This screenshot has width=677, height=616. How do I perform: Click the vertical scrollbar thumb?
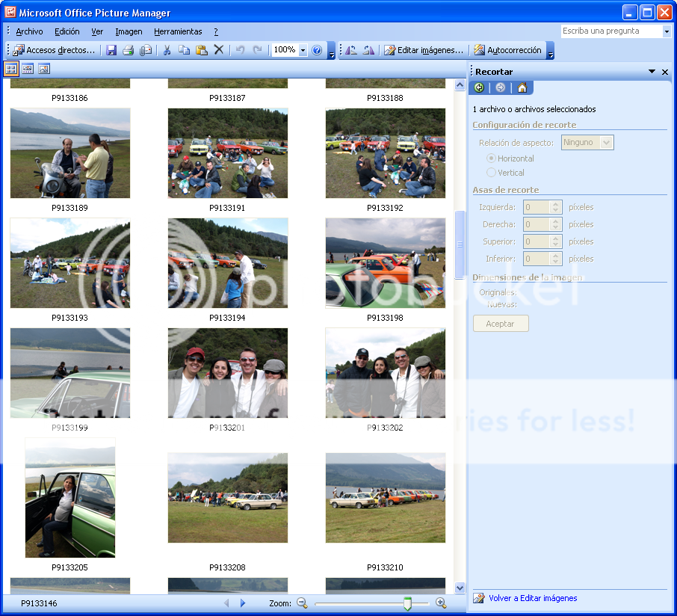[460, 245]
